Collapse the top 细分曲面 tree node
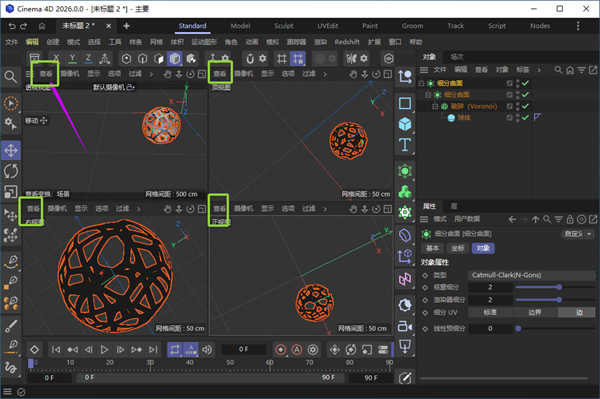 click(x=421, y=83)
